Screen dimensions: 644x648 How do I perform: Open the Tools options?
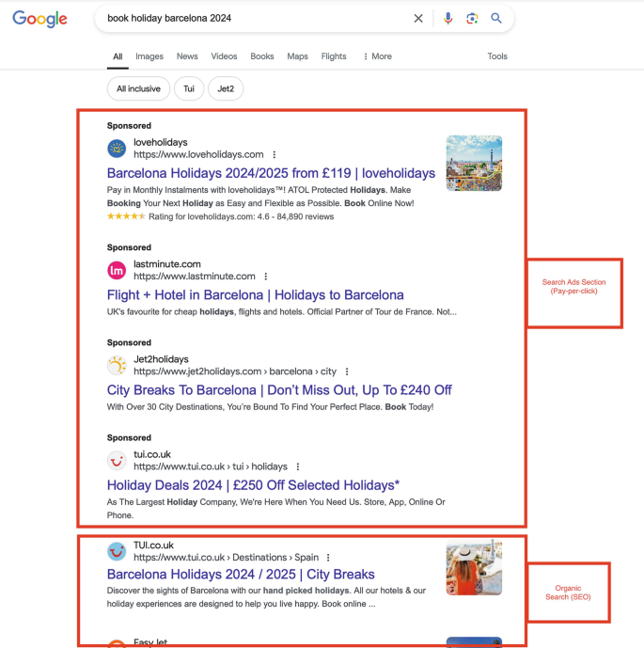pos(497,56)
